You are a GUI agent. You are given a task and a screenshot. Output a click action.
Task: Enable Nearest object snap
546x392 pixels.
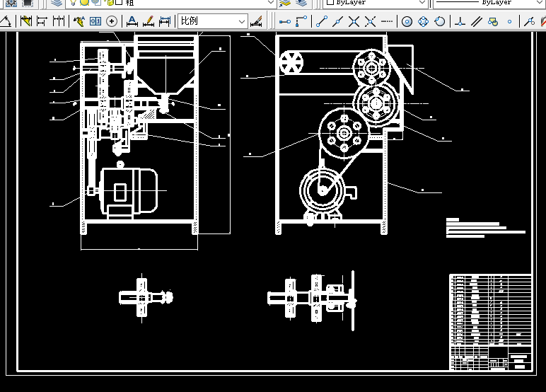pyautogui.click(x=529, y=22)
